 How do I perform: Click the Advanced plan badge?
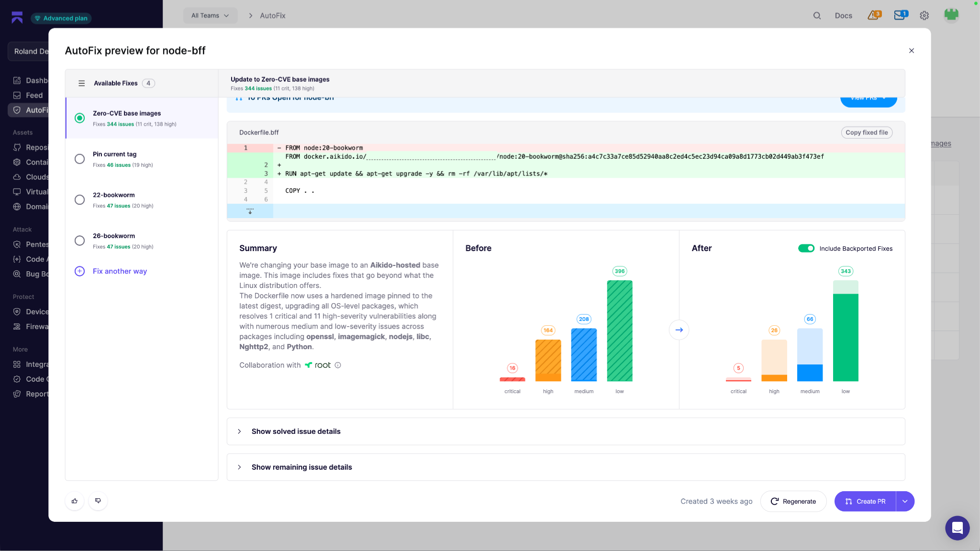point(61,18)
